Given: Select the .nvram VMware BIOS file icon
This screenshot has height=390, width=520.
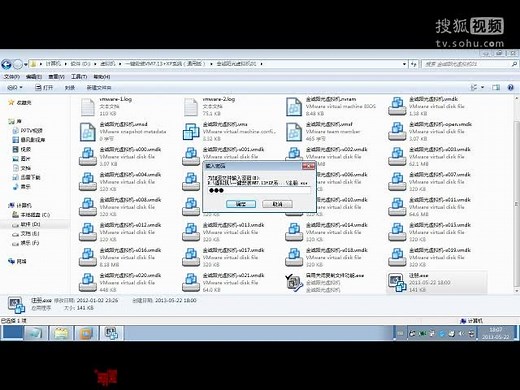Looking at the screenshot, I should (x=294, y=107).
